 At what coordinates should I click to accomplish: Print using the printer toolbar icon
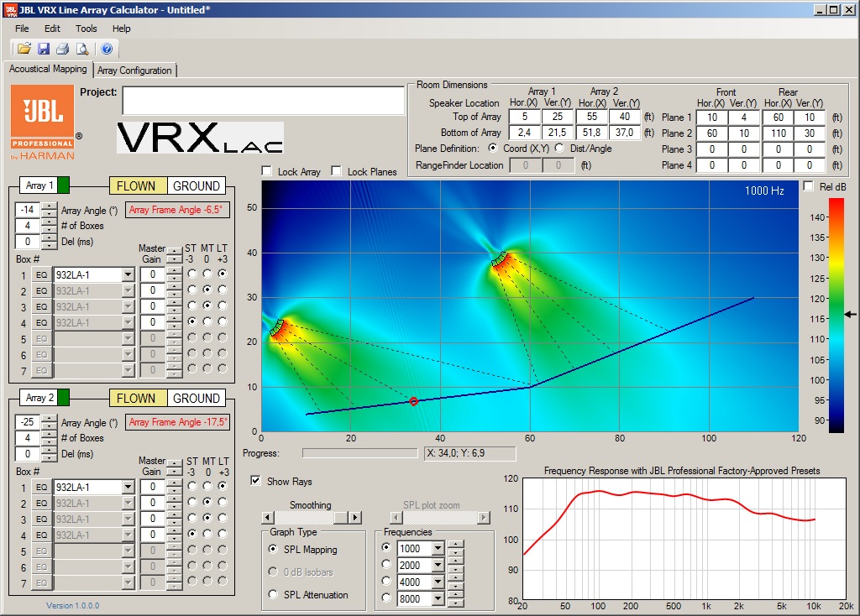62,49
